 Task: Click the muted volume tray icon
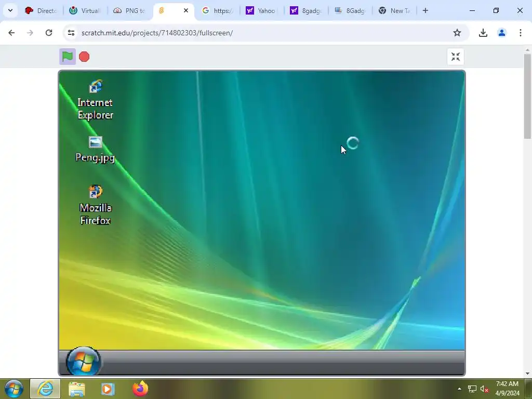tap(484, 389)
